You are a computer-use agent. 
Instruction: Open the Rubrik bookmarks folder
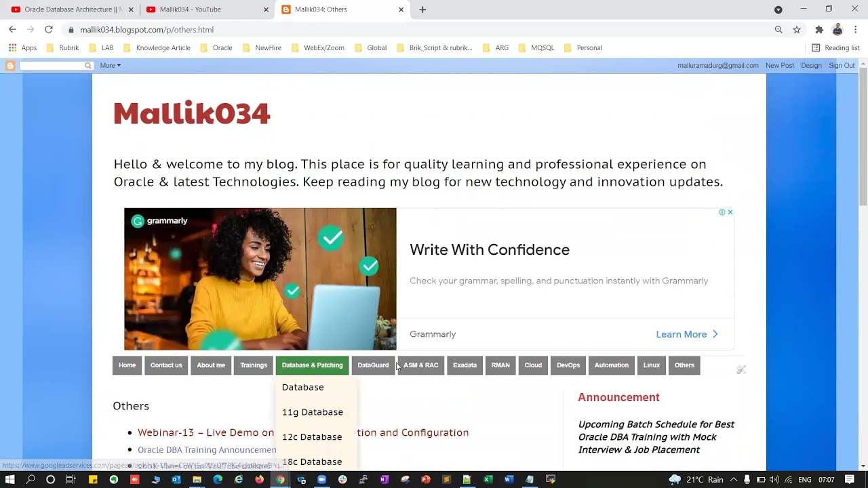click(x=62, y=48)
